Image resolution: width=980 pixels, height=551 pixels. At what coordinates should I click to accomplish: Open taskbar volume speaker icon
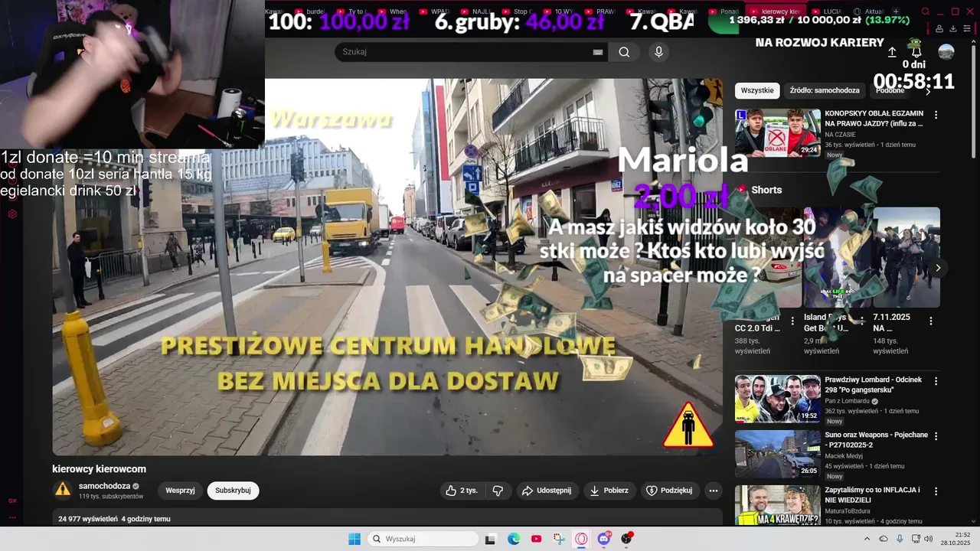(928, 539)
